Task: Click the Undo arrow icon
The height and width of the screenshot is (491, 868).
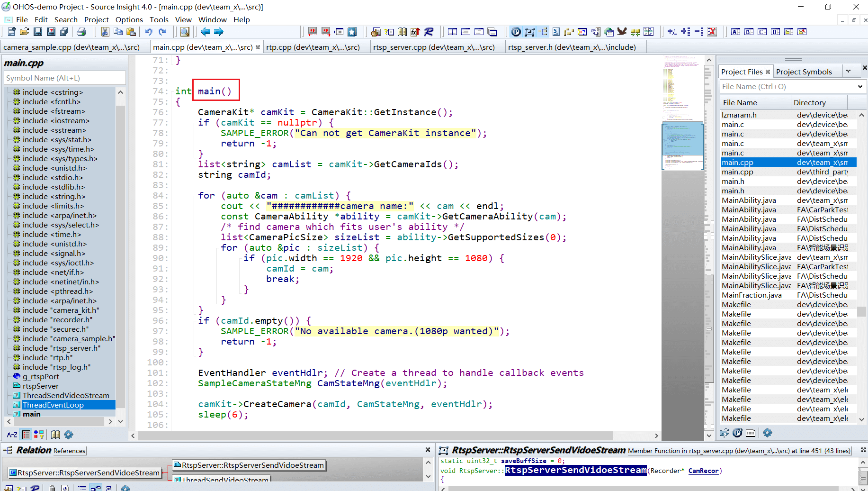Action: (x=149, y=32)
